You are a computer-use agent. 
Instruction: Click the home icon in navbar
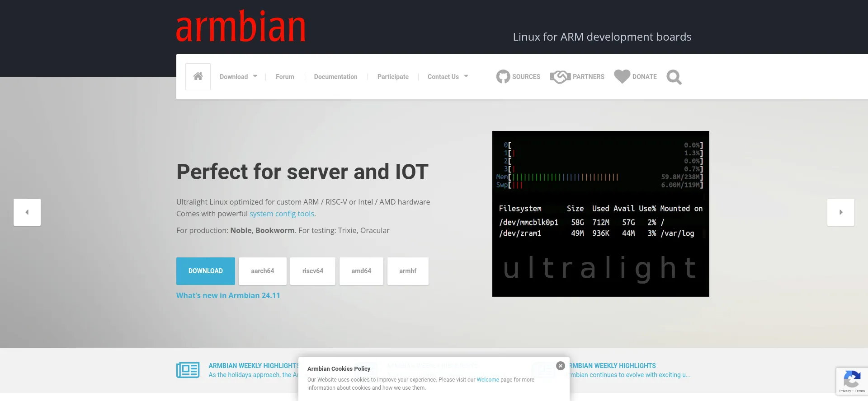click(x=198, y=77)
